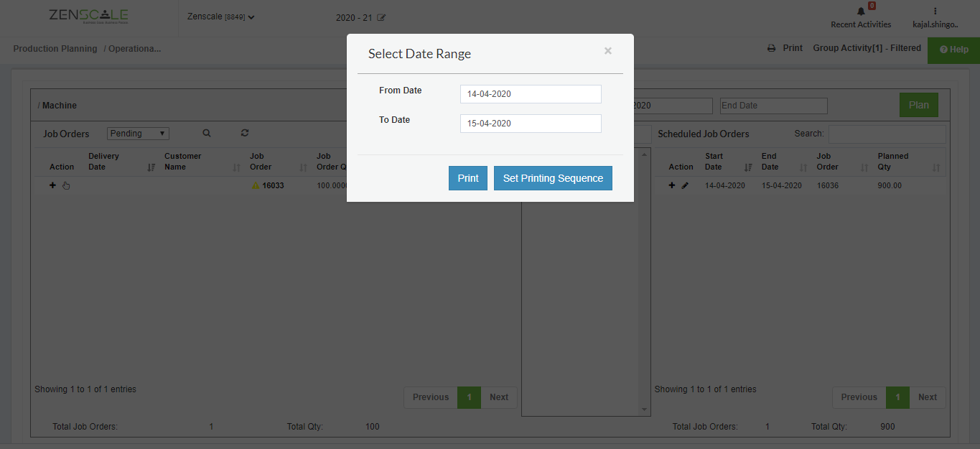Open the notification bell icon
This screenshot has height=449, width=980.
(x=862, y=11)
